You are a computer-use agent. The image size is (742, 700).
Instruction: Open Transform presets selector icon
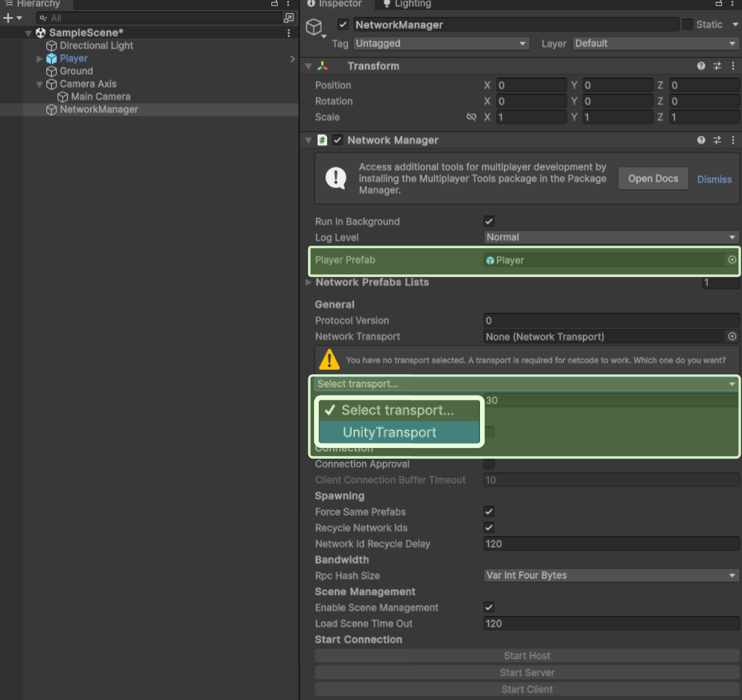tap(718, 66)
